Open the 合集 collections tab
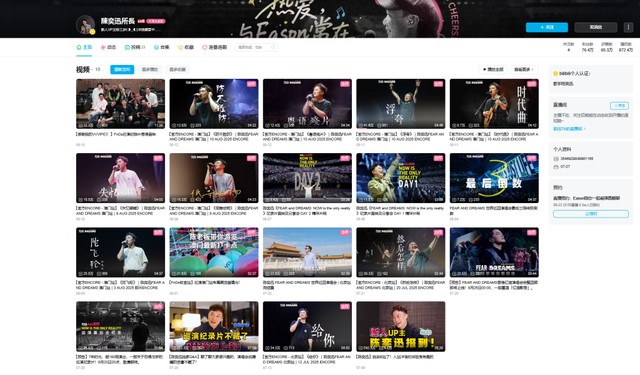This screenshot has height=375, width=640. [161, 47]
